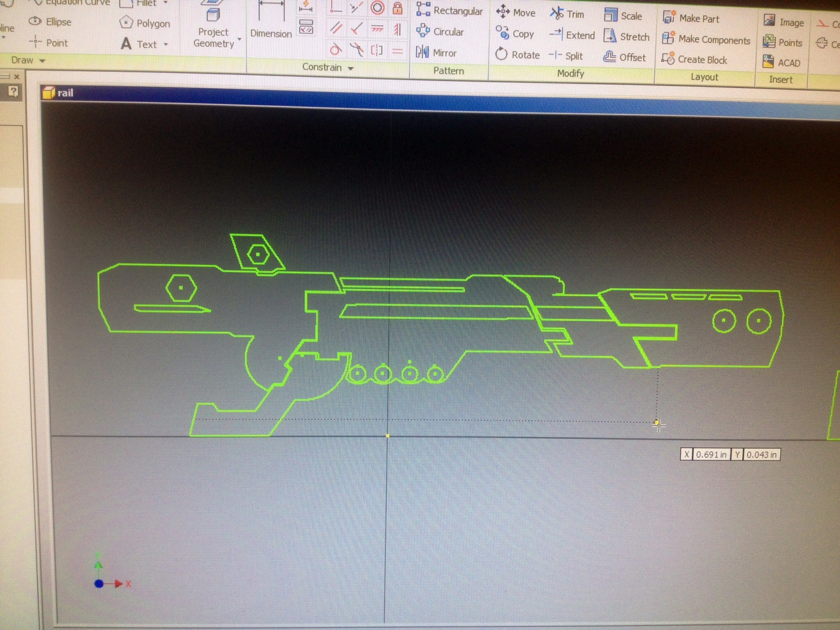Click the Modify panel label
The height and width of the screenshot is (630, 840).
pos(571,73)
